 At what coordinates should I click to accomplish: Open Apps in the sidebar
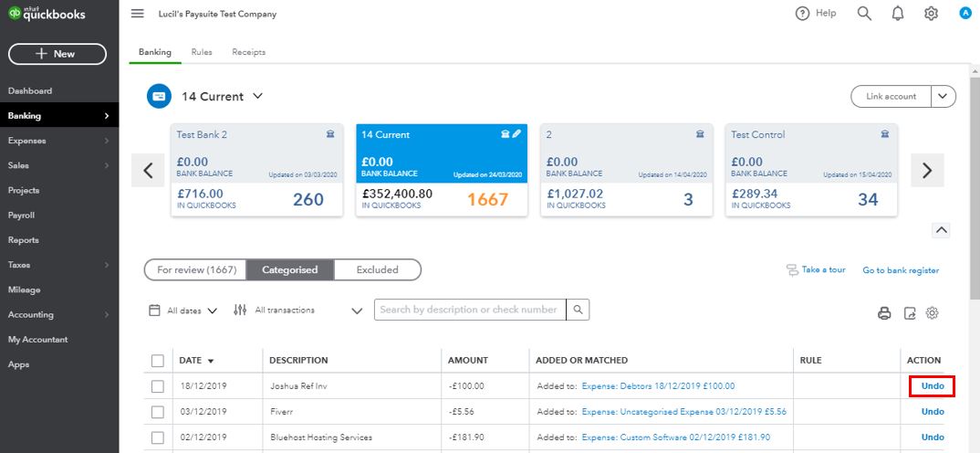click(19, 364)
